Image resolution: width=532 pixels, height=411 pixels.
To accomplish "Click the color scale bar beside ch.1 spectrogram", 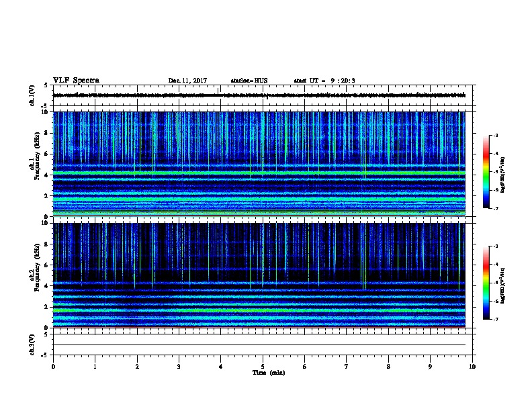I will 486,172.
